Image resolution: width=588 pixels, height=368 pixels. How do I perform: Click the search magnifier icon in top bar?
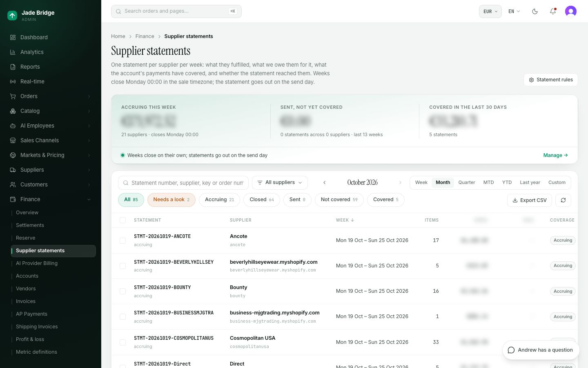point(118,11)
